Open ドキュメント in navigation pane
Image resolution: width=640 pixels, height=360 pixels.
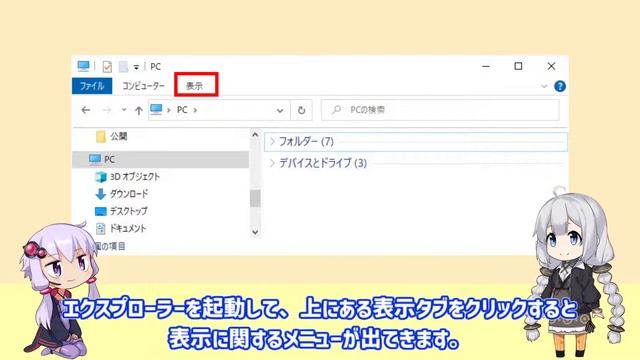(x=120, y=228)
